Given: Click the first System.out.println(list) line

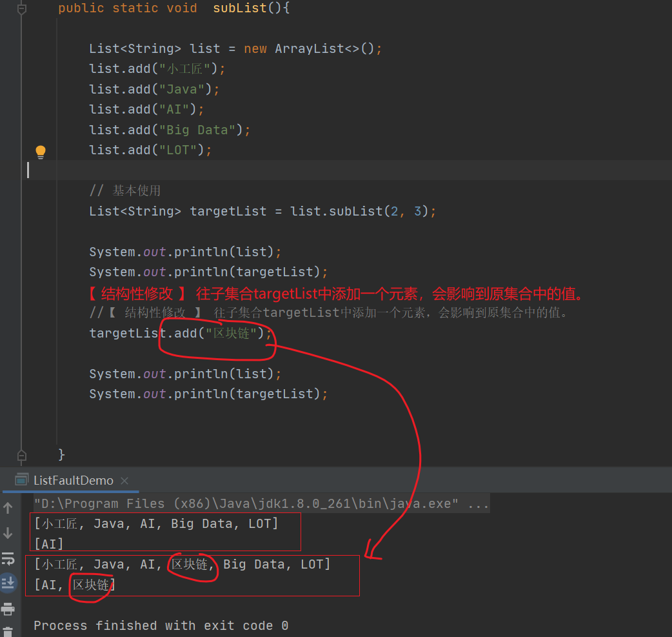Looking at the screenshot, I should point(185,252).
